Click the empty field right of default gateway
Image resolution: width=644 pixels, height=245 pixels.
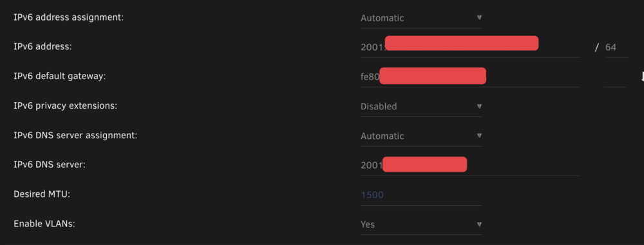click(x=615, y=77)
